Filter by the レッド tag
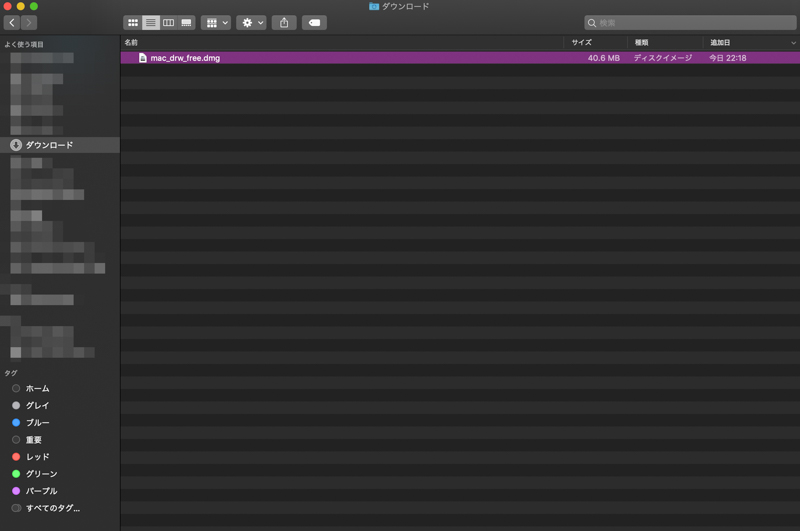This screenshot has width=800, height=531. point(38,457)
